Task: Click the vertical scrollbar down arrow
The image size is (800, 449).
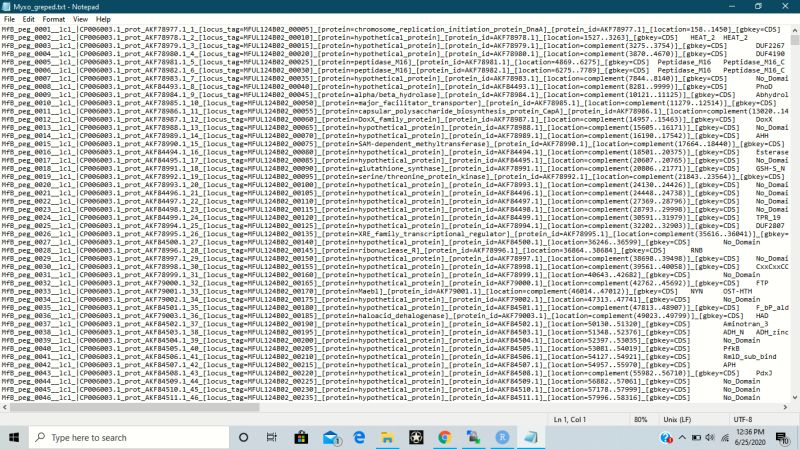Action: point(794,397)
